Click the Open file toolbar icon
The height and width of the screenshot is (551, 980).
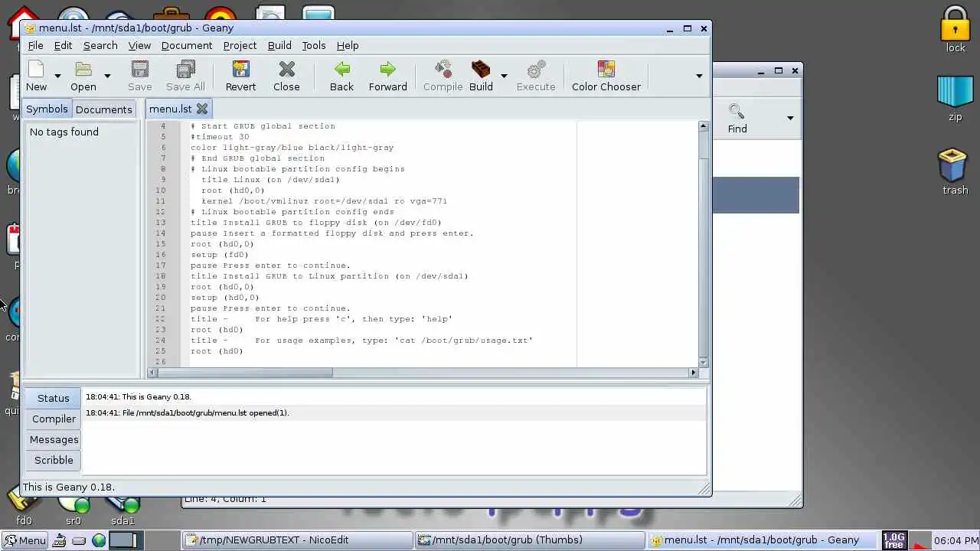point(83,70)
